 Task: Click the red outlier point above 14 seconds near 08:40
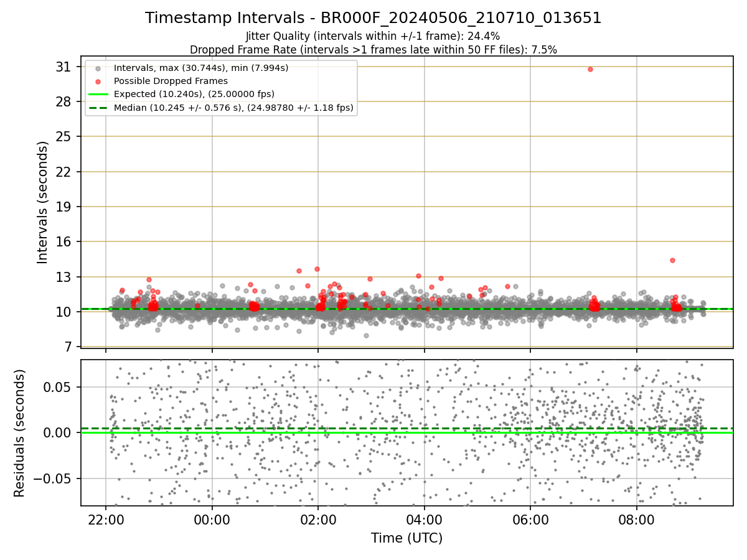point(672,260)
